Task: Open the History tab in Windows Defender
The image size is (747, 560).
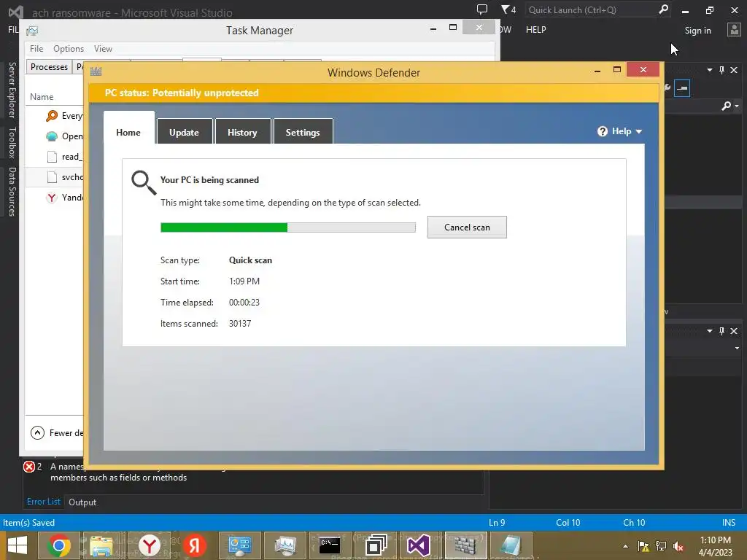Action: (x=242, y=132)
